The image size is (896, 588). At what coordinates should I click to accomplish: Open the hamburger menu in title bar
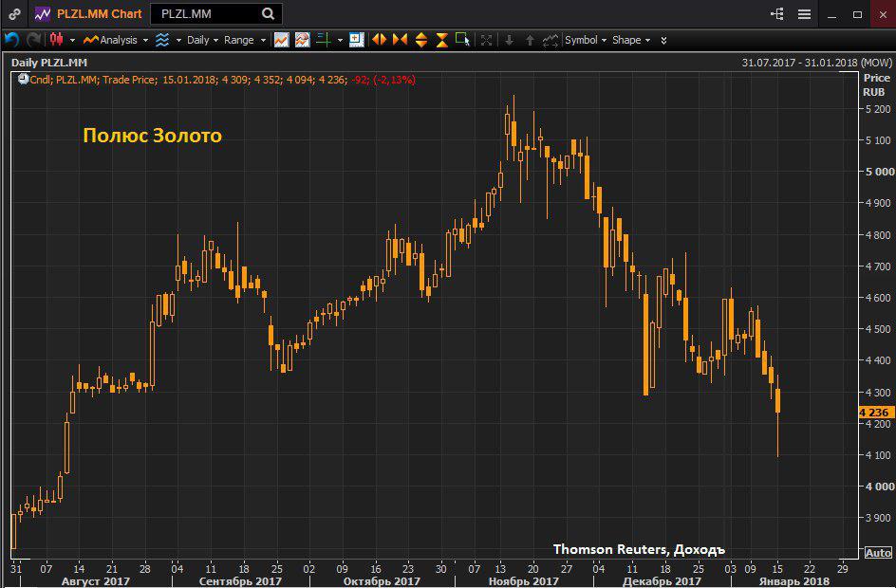pos(804,13)
